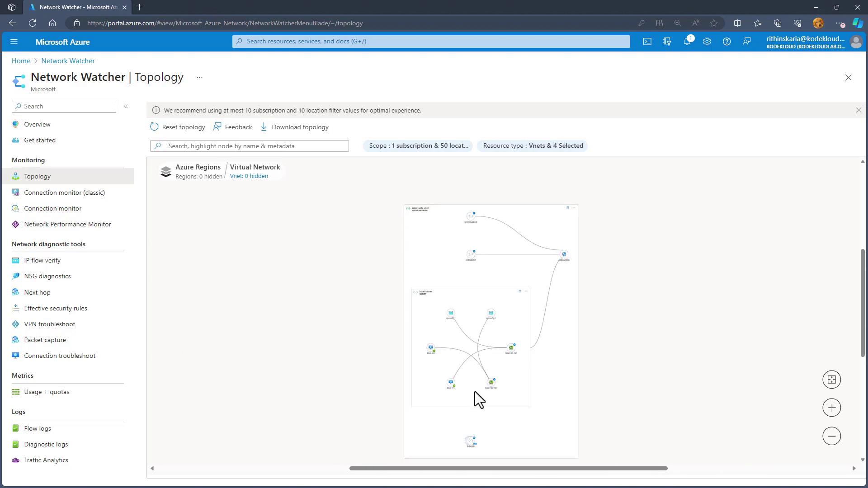
Task: Click the horizontal scrollbar in topology canvas
Action: click(508, 468)
